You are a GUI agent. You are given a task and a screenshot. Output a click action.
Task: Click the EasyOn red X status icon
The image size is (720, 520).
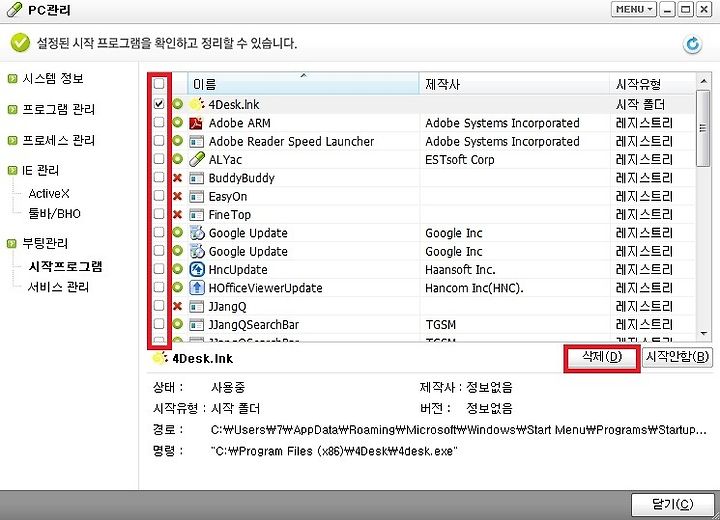click(x=177, y=196)
